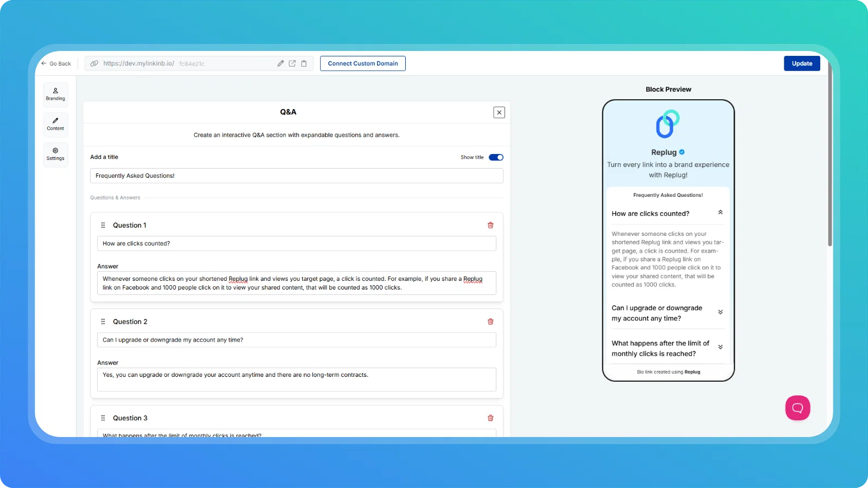Image resolution: width=868 pixels, height=488 pixels.
Task: Click the Replug name in preview
Action: click(x=664, y=152)
